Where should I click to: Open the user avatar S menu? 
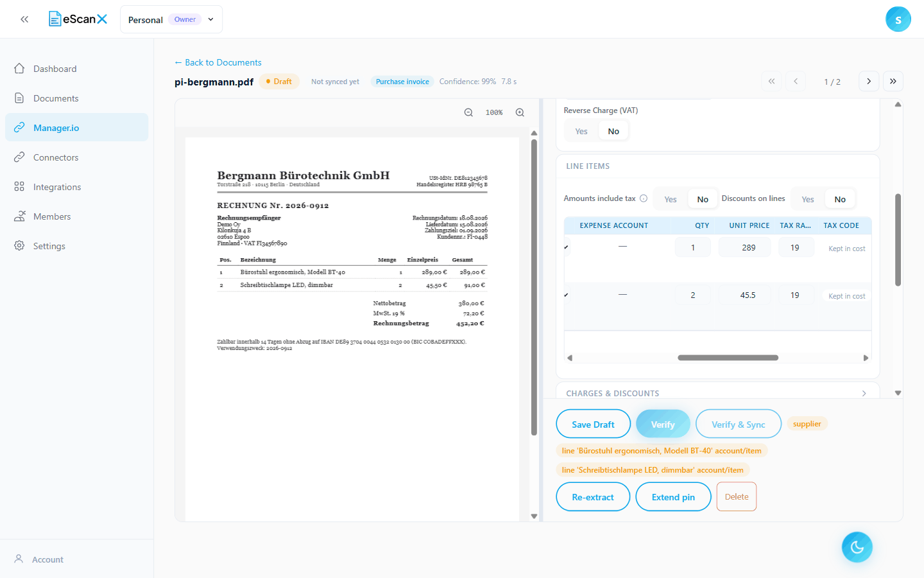(x=898, y=19)
